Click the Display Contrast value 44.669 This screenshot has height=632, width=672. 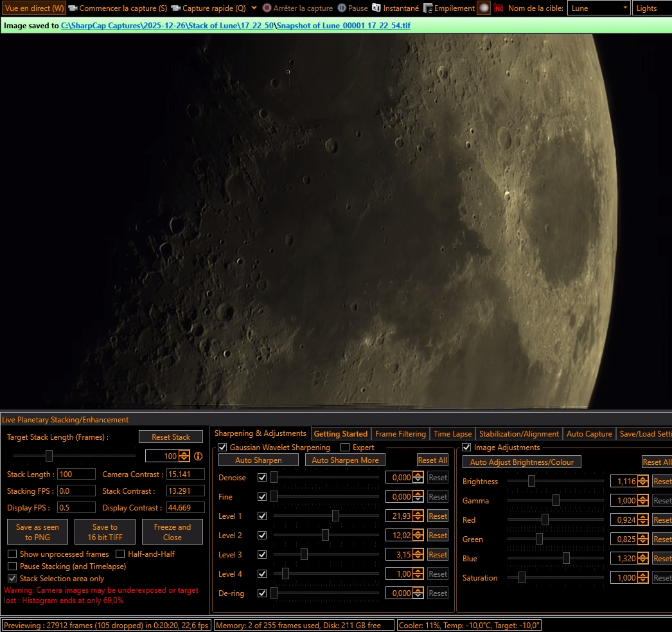185,508
